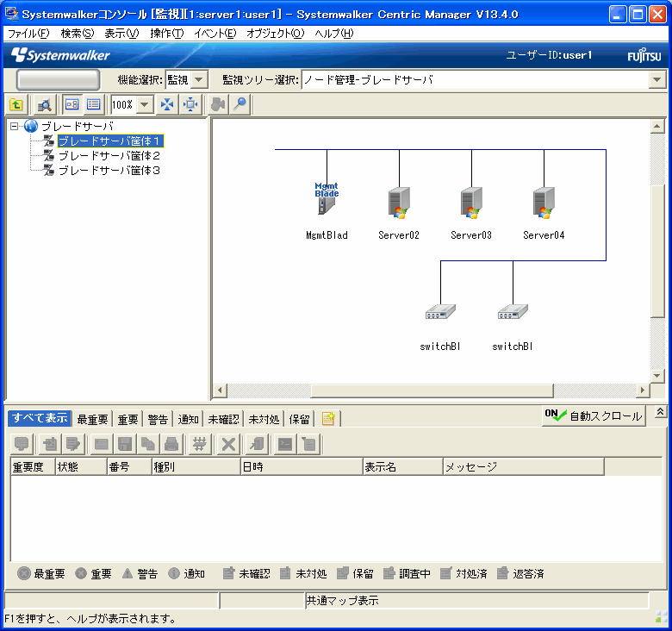Click the map vertical scrollbar down arrow

pos(657,376)
